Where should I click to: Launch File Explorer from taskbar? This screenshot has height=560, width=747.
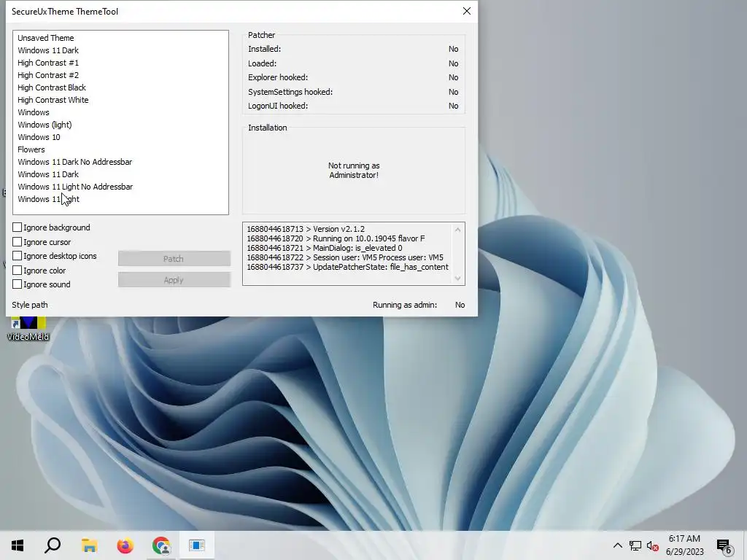(89, 545)
